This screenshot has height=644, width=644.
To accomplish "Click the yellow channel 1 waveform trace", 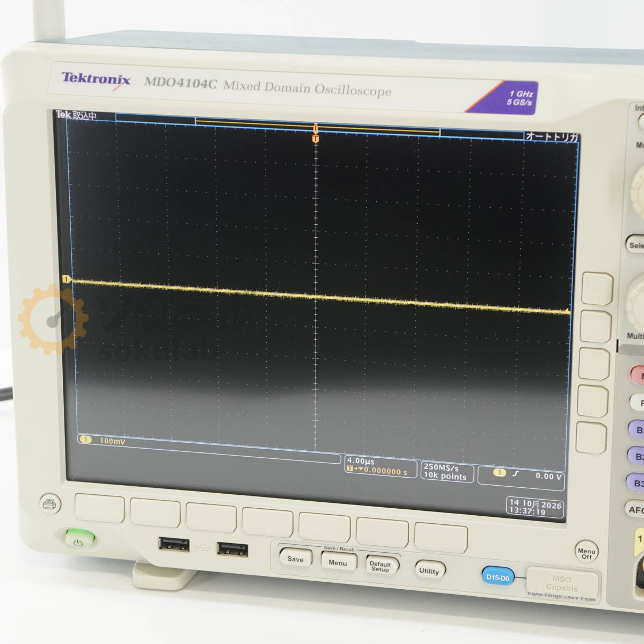I will coord(320,296).
